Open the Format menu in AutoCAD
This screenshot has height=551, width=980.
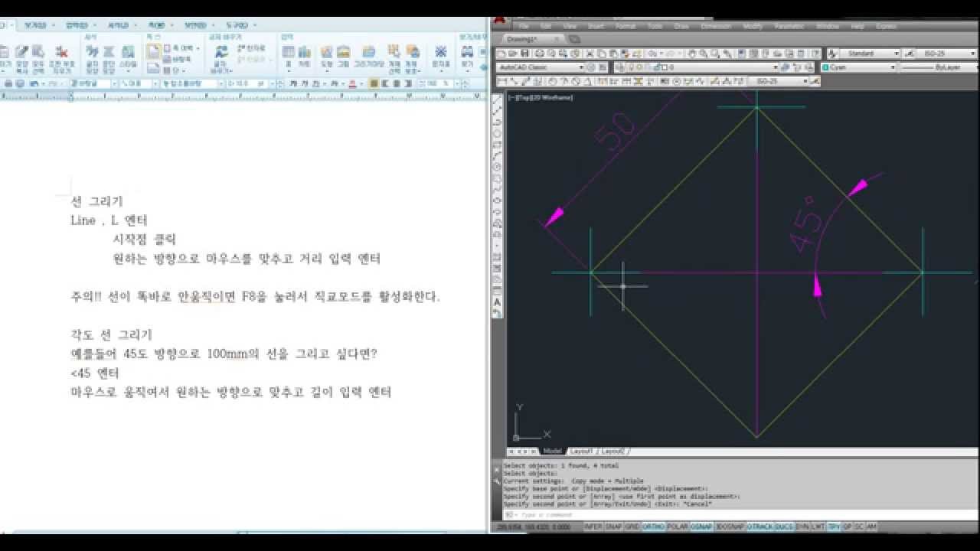point(626,26)
